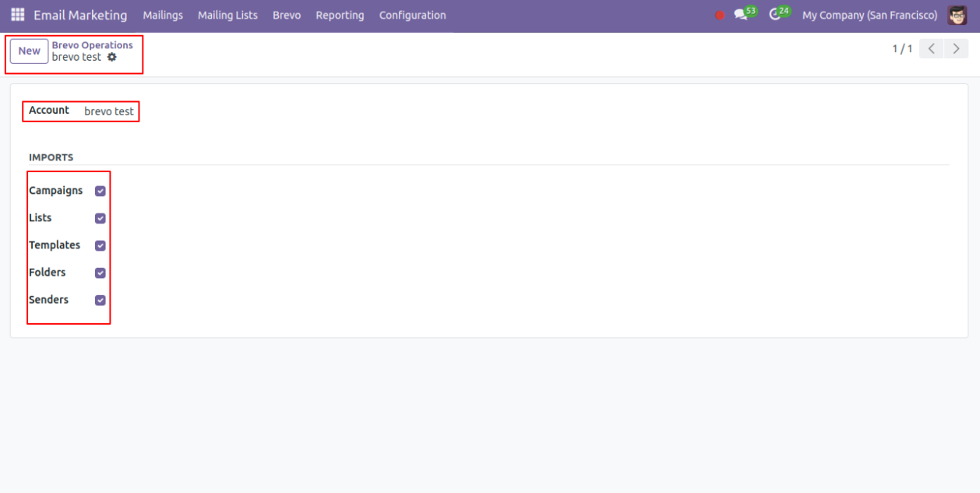Follow the Brevo Operations breadcrumb link
This screenshot has height=493, width=980.
point(92,45)
